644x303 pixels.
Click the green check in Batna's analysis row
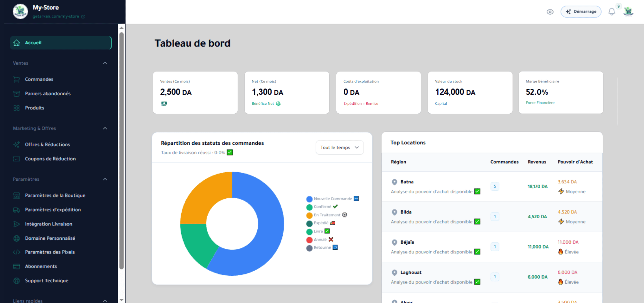tap(477, 192)
